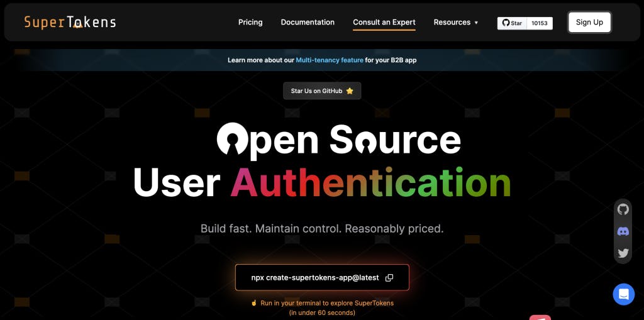Open the Twitter icon in side panel
The width and height of the screenshot is (644, 320).
(x=623, y=253)
